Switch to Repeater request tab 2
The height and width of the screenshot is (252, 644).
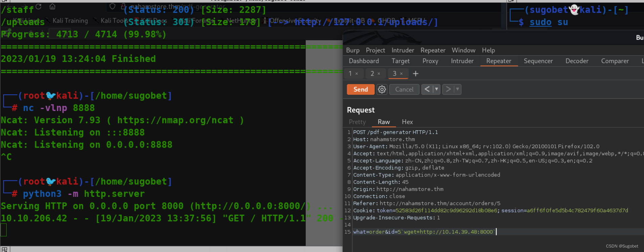372,73
